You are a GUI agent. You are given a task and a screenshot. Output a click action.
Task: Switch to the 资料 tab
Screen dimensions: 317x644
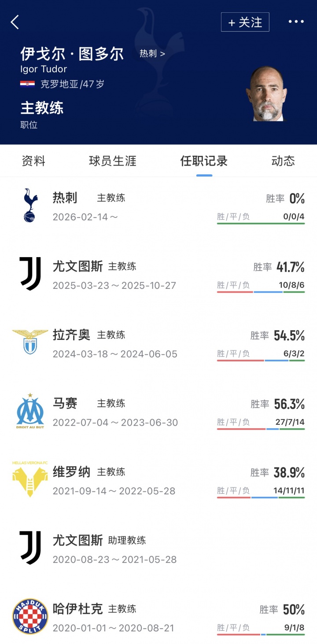[33, 161]
